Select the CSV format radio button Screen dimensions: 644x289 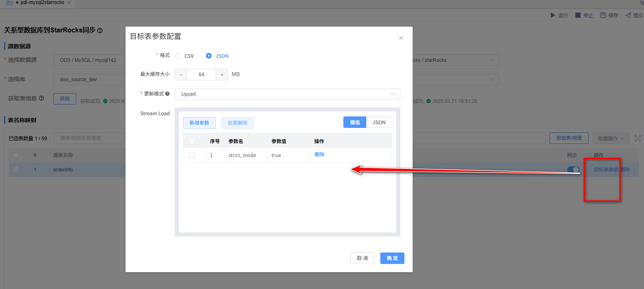point(178,56)
